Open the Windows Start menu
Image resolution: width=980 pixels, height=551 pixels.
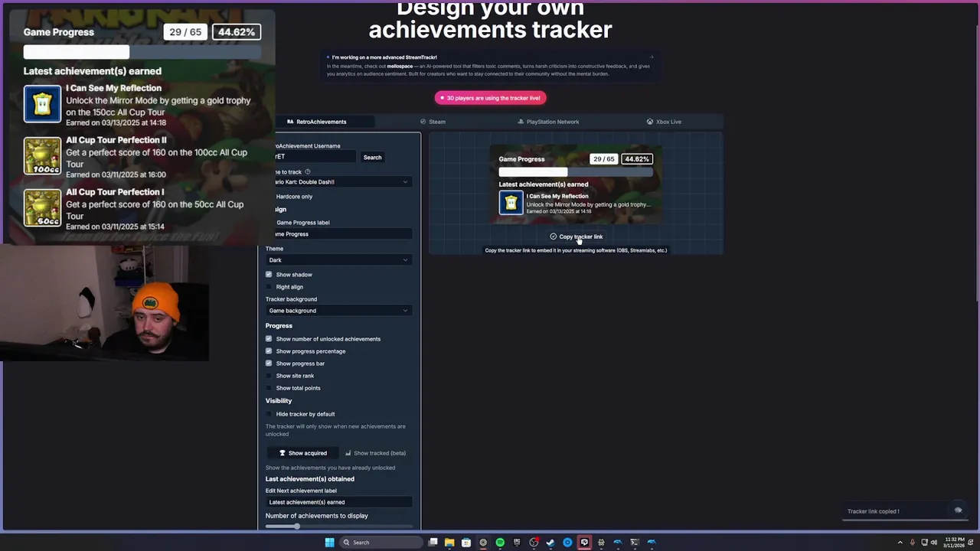click(x=329, y=543)
